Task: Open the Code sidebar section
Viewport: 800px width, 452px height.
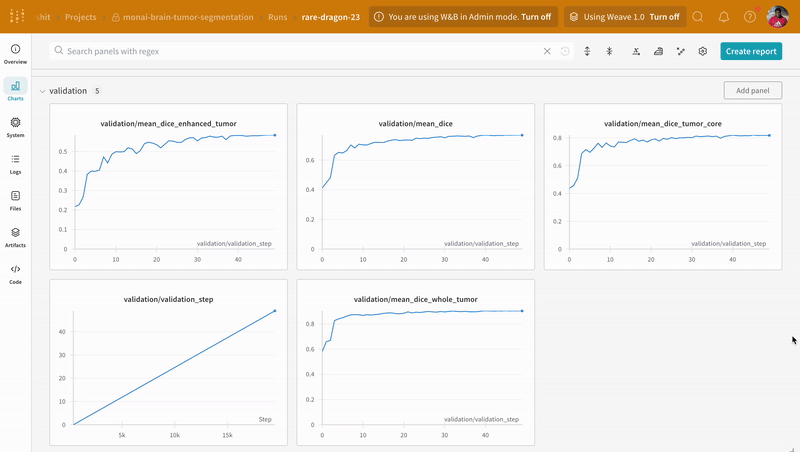Action: tap(15, 274)
